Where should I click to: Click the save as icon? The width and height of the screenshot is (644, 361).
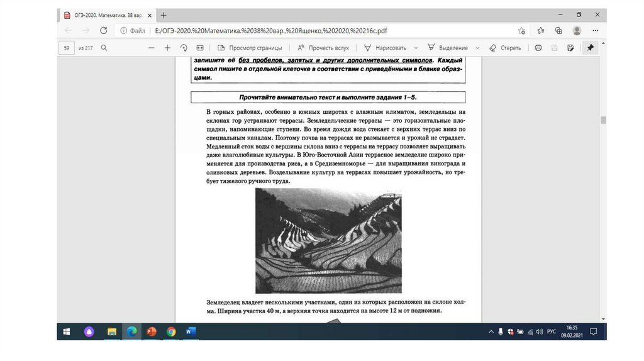570,48
